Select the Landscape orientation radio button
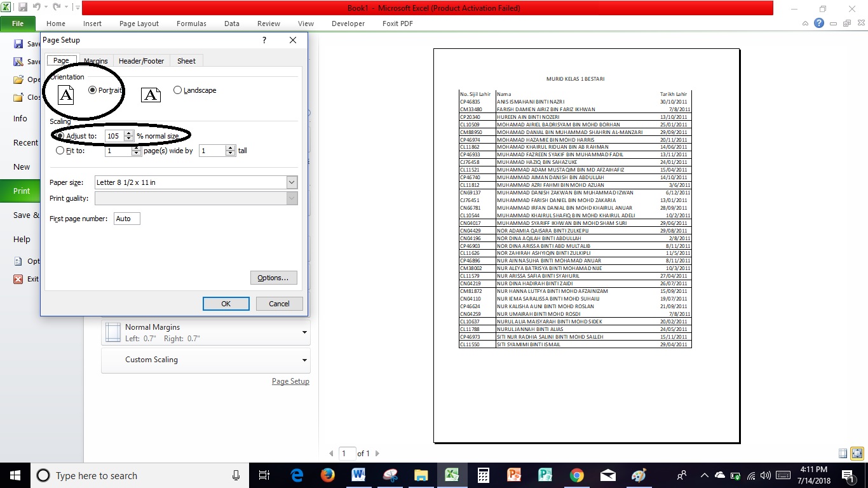Image resolution: width=868 pixels, height=488 pixels. (x=178, y=90)
